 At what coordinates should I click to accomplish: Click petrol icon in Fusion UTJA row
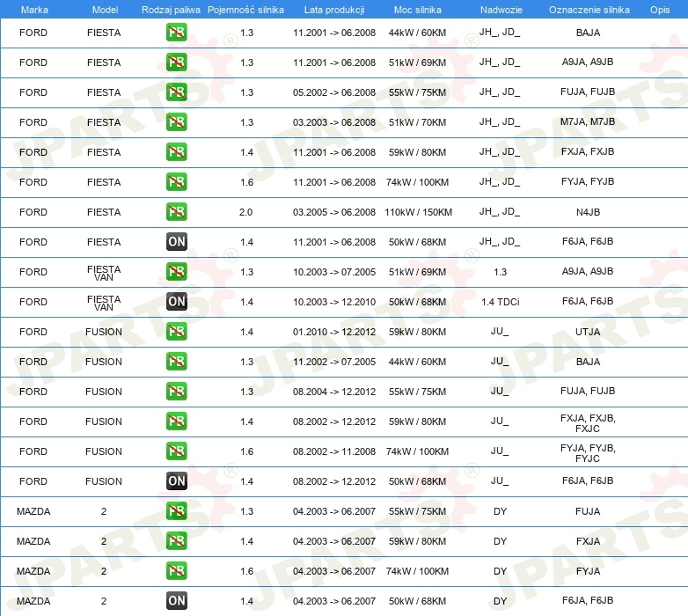pos(176,331)
